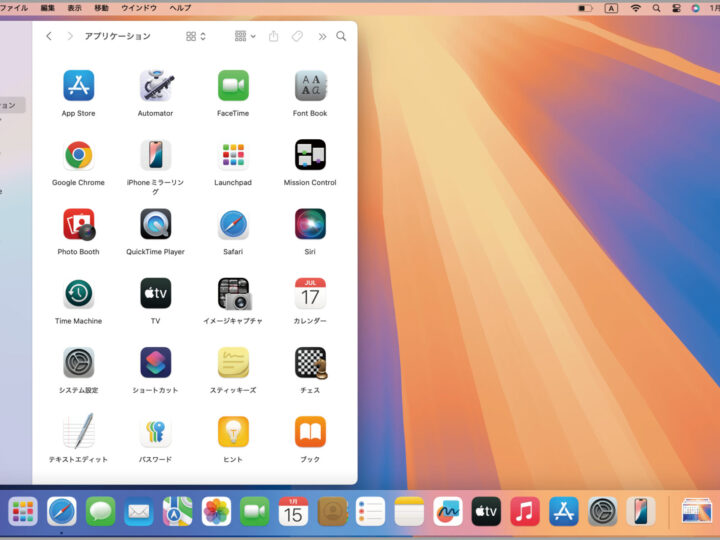Select the パスワード app icon
The image size is (720, 540).
click(x=156, y=432)
